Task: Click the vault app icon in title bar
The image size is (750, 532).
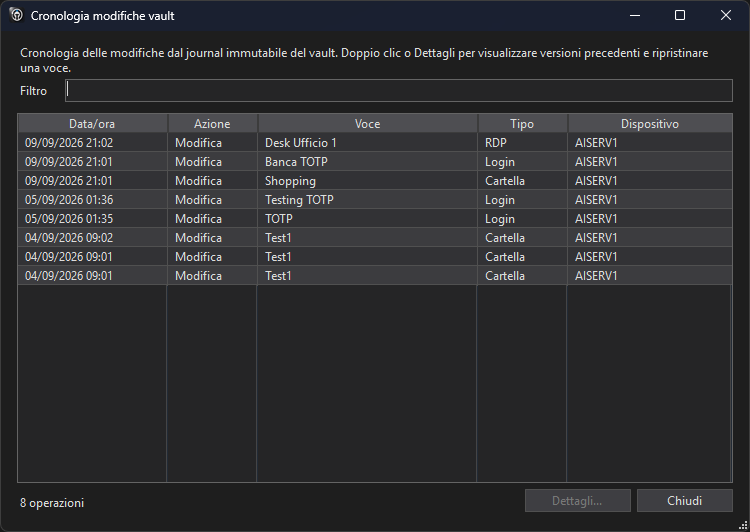Action: 17,15
